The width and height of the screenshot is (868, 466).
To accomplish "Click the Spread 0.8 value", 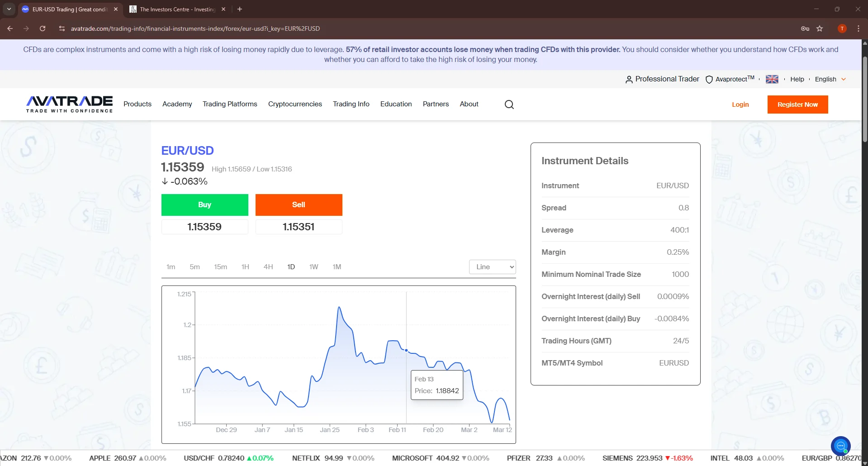I will pyautogui.click(x=683, y=208).
